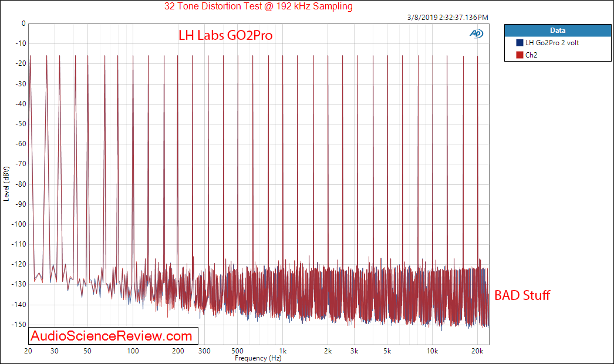Click the '0' level axis tick label

[x=23, y=23]
